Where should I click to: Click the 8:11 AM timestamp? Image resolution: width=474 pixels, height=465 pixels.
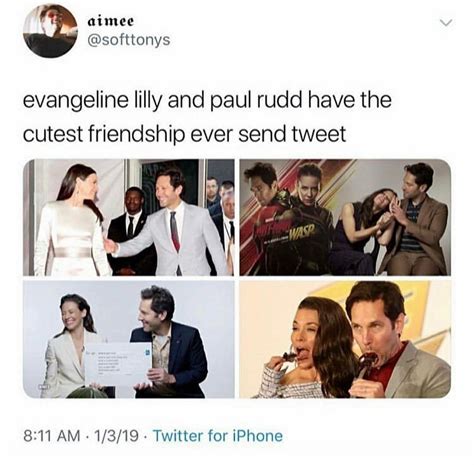click(52, 436)
